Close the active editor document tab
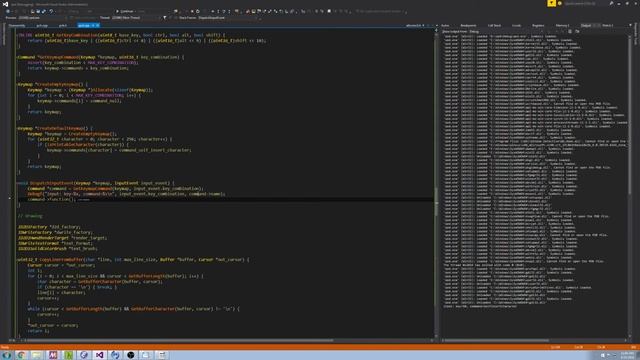Screen dimensions: 640x360 (98, 25)
